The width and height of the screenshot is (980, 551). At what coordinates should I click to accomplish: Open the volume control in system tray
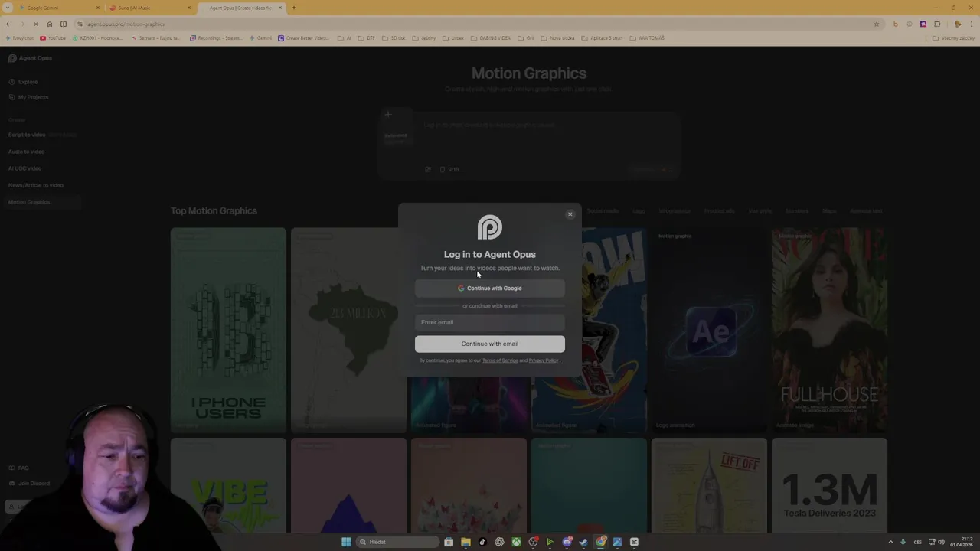[x=941, y=542]
